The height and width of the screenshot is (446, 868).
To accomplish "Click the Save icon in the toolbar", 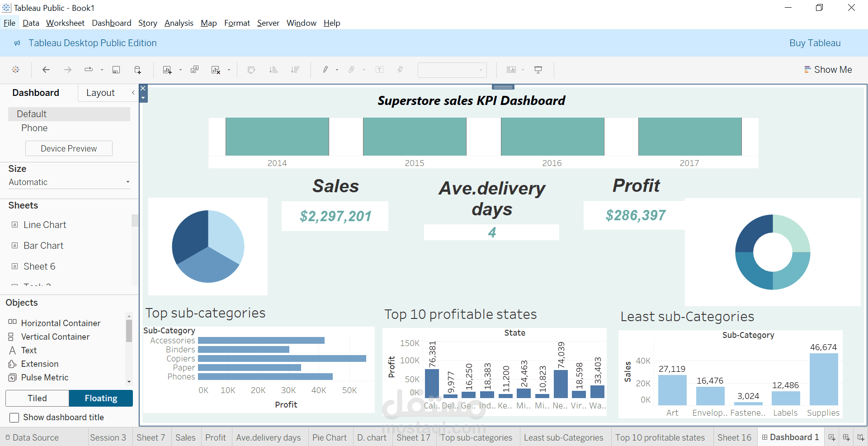I will (x=116, y=70).
